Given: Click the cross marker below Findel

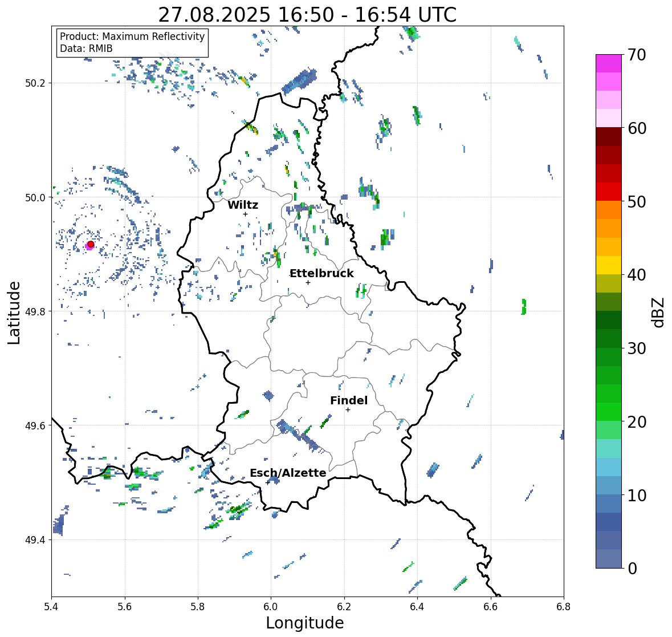Looking at the screenshot, I should (x=348, y=410).
